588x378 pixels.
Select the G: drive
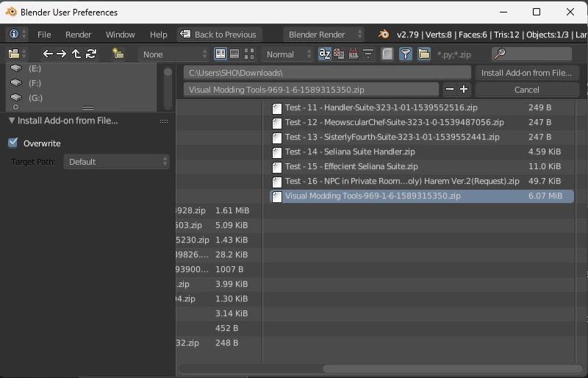pos(79,98)
